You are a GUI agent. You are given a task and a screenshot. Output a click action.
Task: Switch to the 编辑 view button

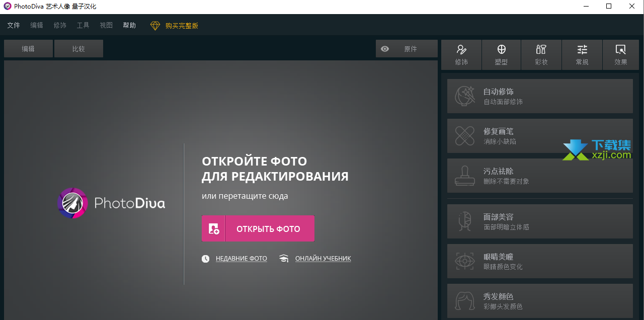coord(28,49)
